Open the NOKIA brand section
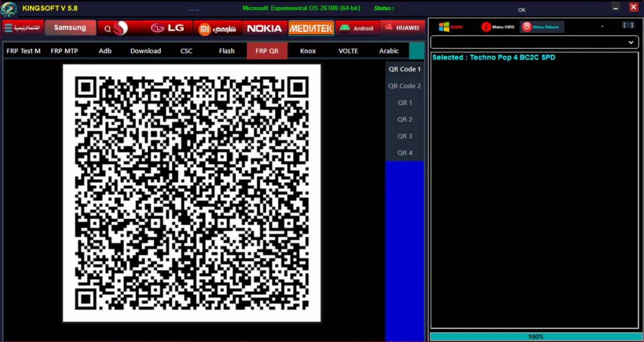The width and height of the screenshot is (644, 342). click(x=265, y=28)
